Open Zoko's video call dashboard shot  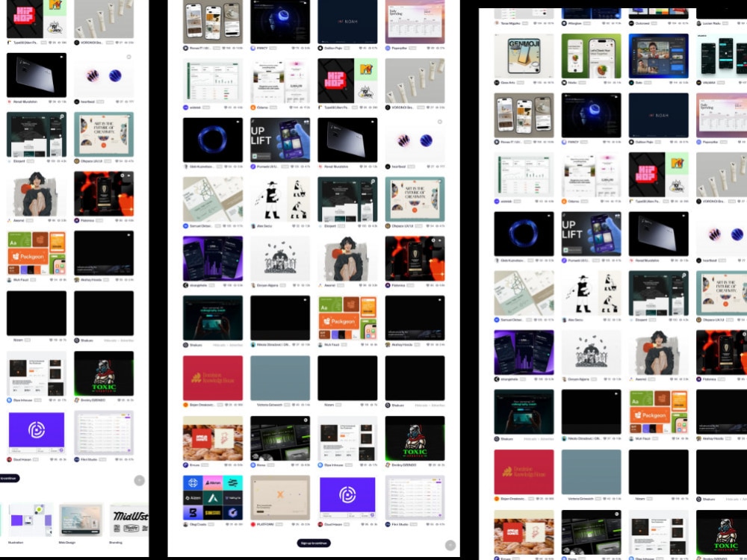pyautogui.click(x=658, y=56)
